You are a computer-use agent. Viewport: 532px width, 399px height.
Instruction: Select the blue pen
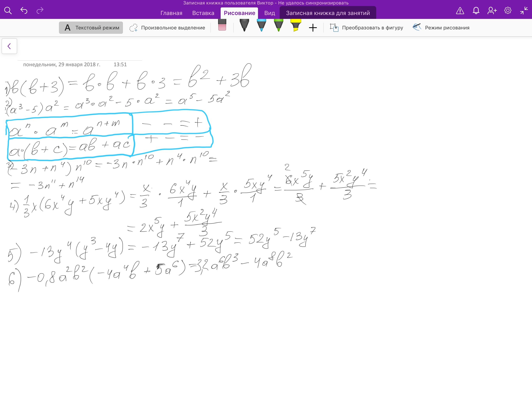262,25
